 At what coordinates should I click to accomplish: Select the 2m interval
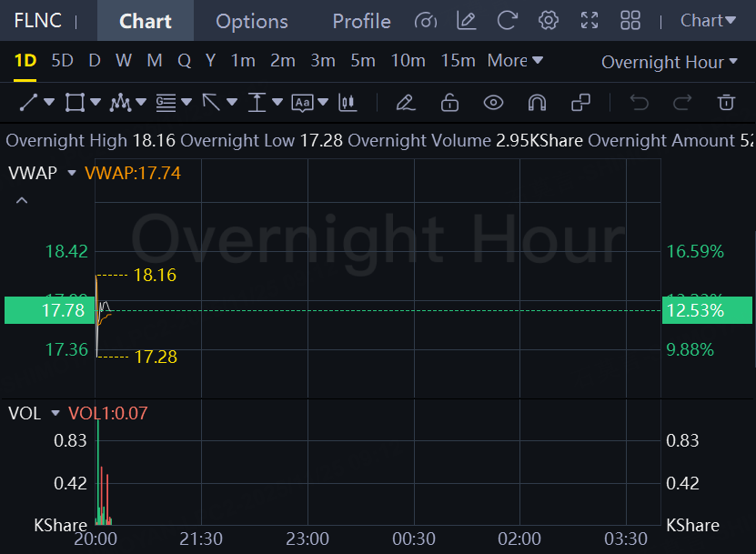pos(283,61)
